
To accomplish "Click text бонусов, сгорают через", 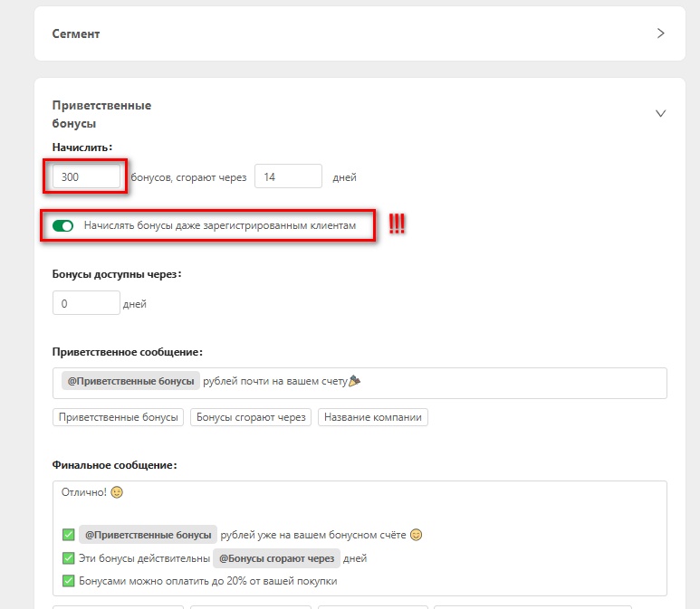I will [189, 177].
